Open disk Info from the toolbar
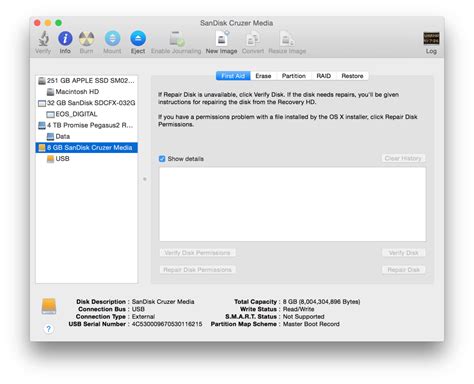Viewport: 474px width, 384px height. pos(65,39)
